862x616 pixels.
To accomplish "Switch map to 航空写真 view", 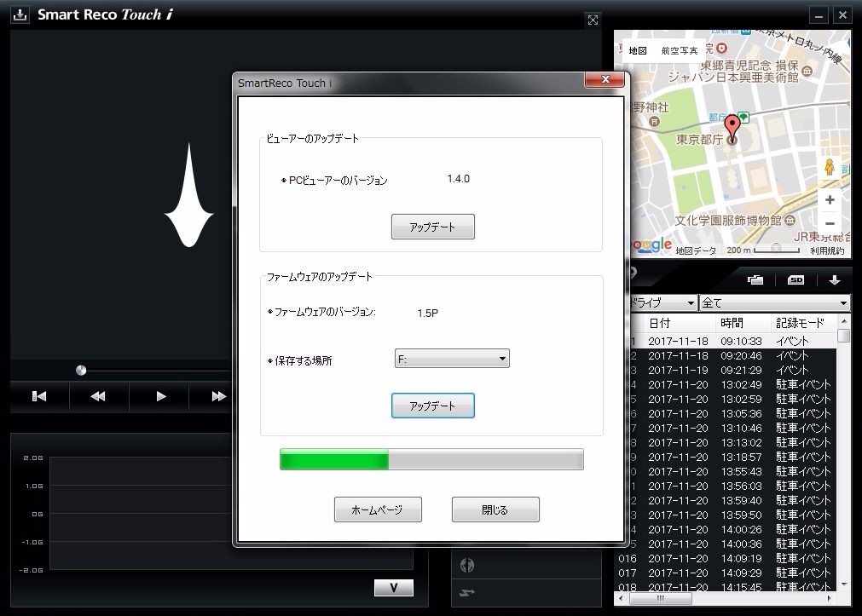I will [x=679, y=51].
